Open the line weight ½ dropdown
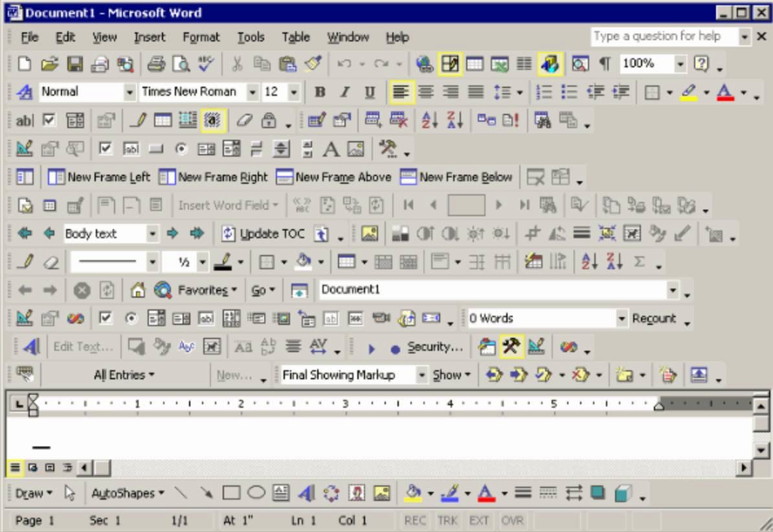 pos(202,262)
